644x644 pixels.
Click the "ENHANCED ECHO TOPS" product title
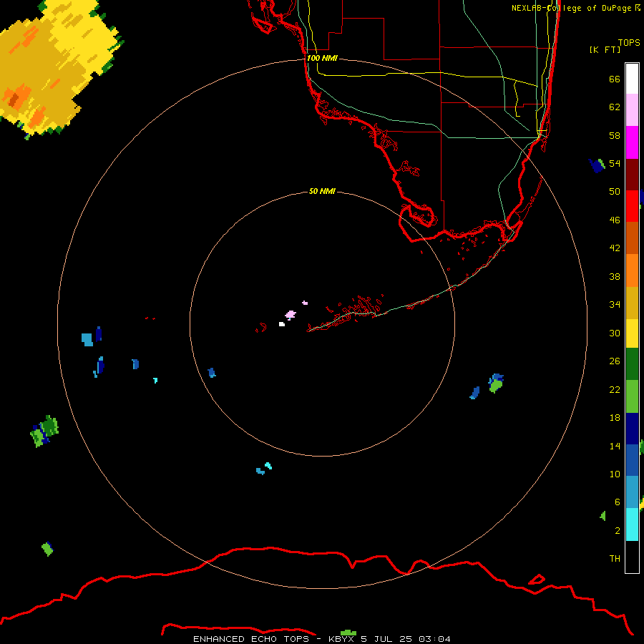(251, 639)
